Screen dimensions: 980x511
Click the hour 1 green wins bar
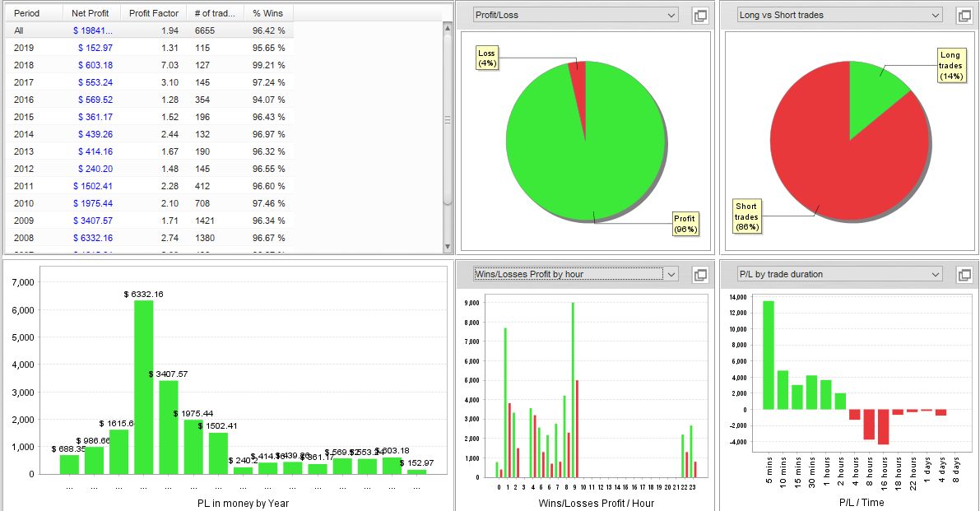505,402
